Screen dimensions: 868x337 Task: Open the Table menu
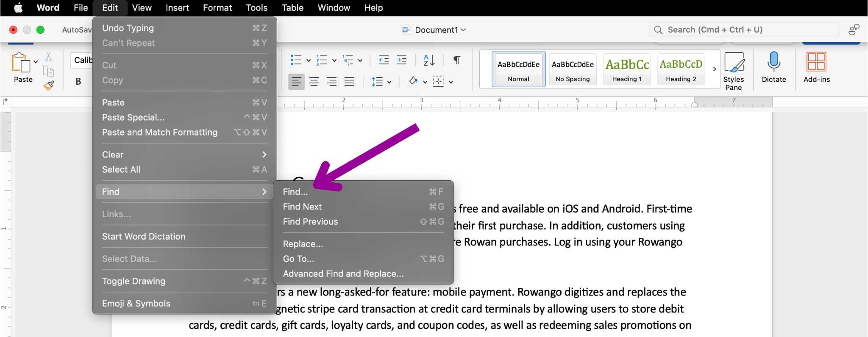292,8
